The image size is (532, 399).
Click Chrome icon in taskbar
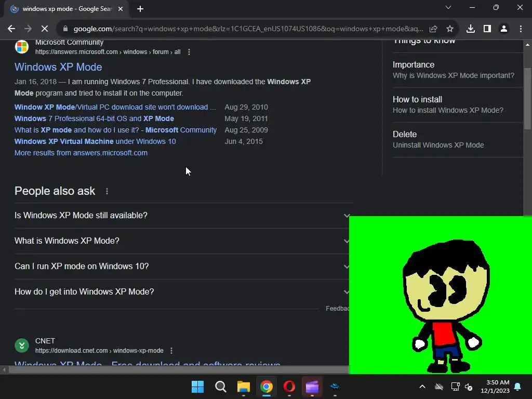click(x=267, y=387)
